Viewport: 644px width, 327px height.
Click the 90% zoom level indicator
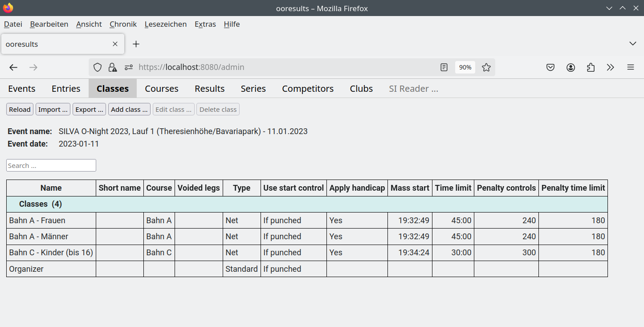(x=465, y=67)
